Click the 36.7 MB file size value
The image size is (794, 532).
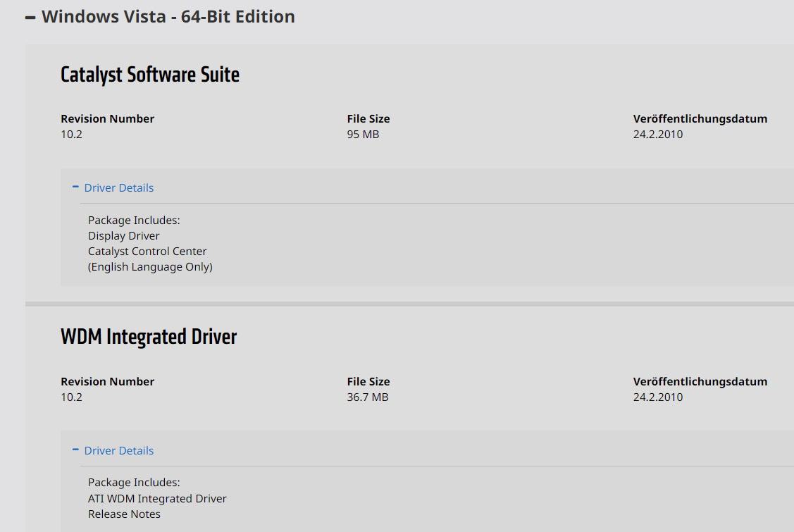367,397
